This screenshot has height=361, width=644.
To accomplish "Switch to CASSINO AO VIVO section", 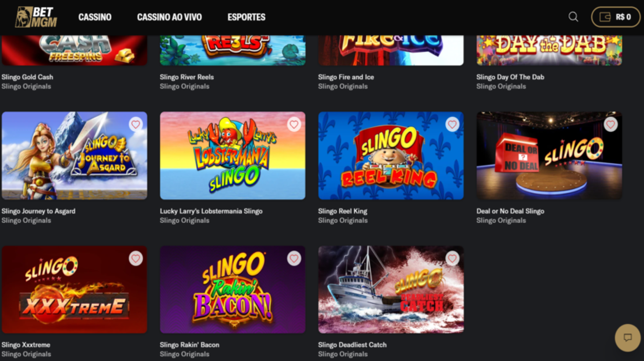I will [x=169, y=17].
